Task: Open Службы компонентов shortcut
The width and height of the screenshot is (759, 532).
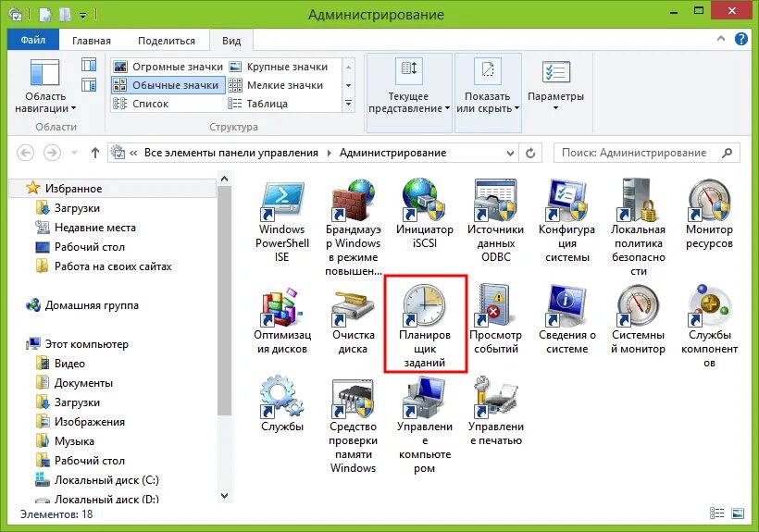Action: pos(709,326)
